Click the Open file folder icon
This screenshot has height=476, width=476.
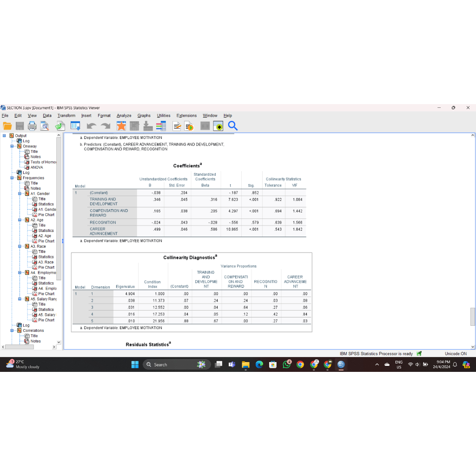[x=7, y=126]
